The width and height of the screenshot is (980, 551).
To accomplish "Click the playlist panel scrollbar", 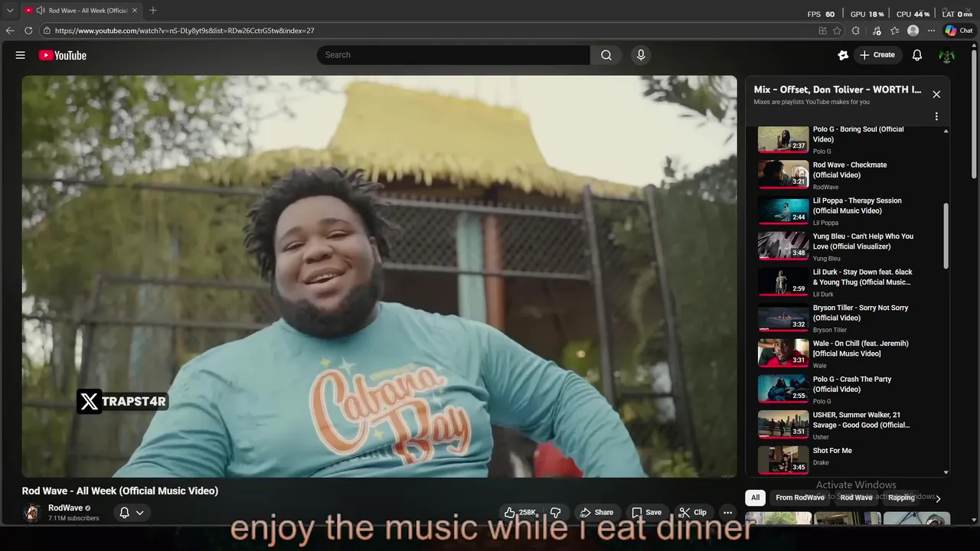I will coord(946,235).
